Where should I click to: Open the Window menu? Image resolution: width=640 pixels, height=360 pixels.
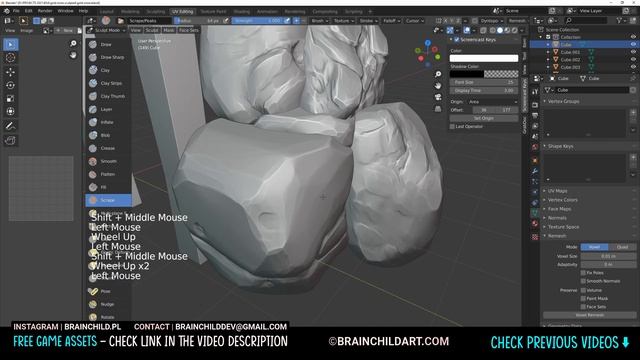(x=65, y=11)
